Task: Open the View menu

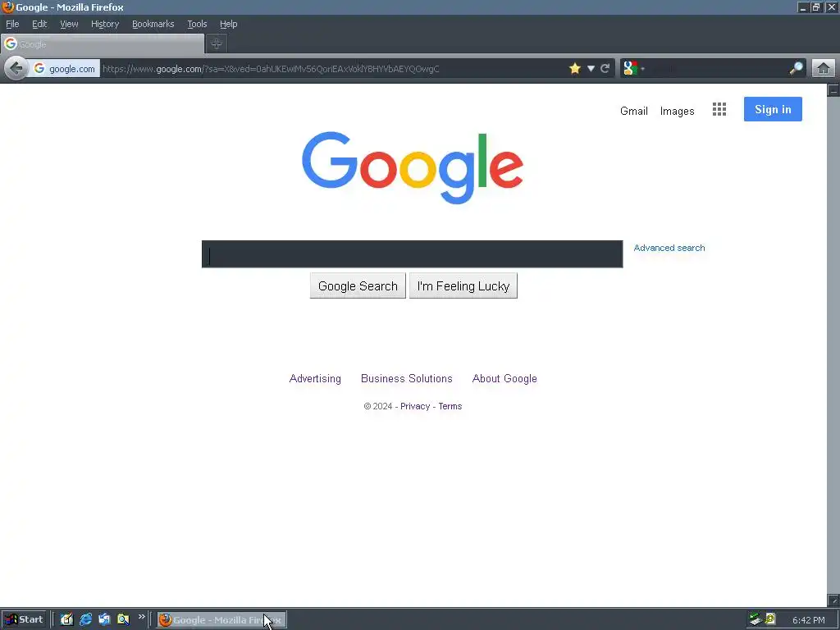Action: pyautogui.click(x=69, y=24)
